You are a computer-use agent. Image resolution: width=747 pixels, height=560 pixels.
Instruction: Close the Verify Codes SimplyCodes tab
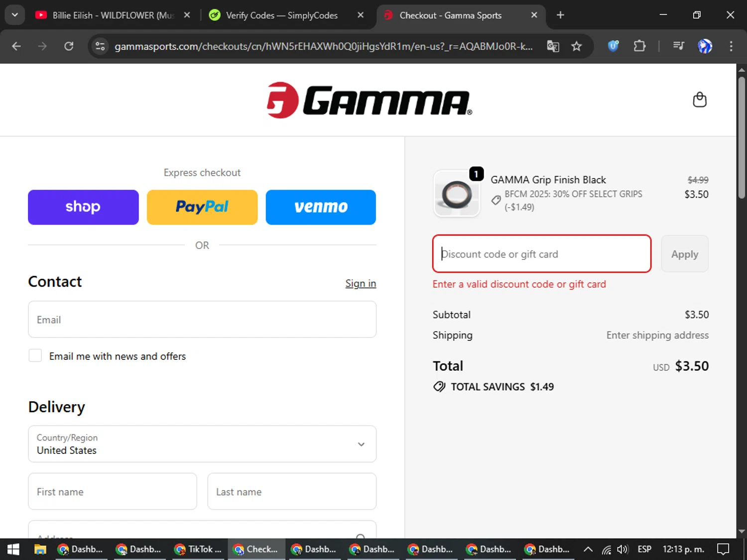[361, 15]
